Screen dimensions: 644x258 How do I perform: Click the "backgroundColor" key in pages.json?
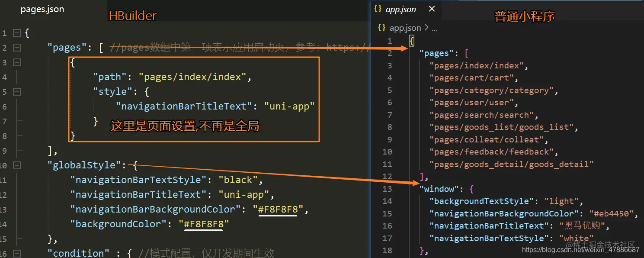coord(119,224)
